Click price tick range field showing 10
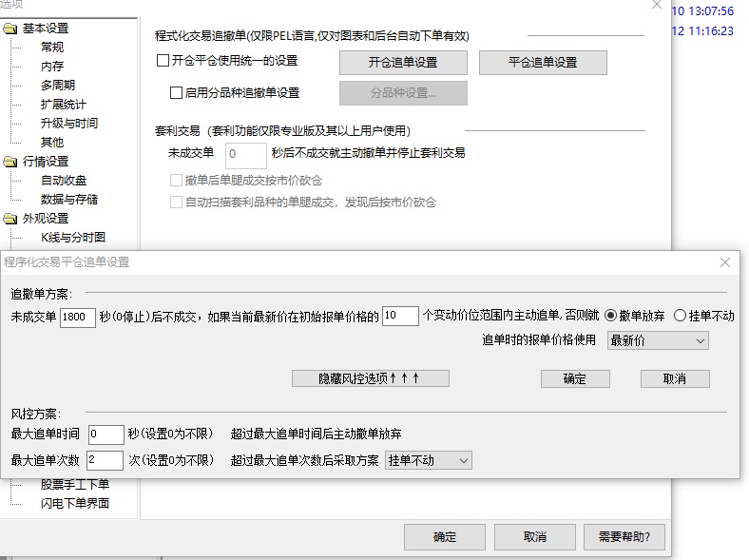Screen dimensions: 749x560 tap(400, 316)
